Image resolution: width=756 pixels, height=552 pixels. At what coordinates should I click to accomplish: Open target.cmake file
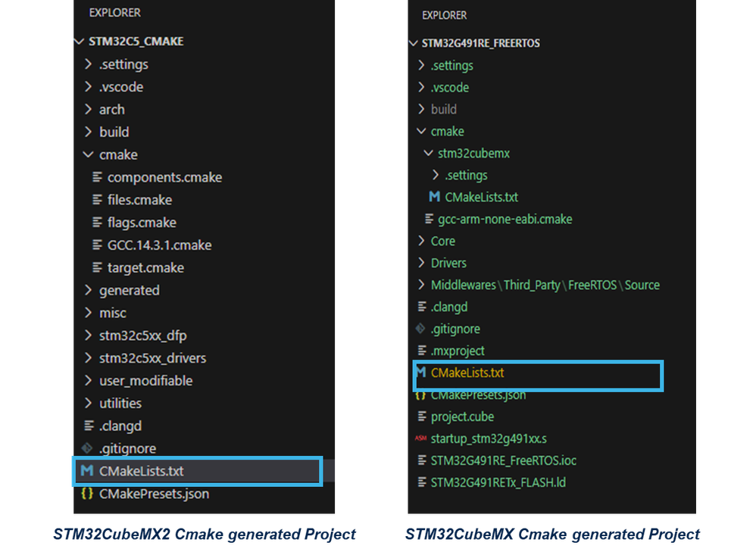tap(145, 267)
